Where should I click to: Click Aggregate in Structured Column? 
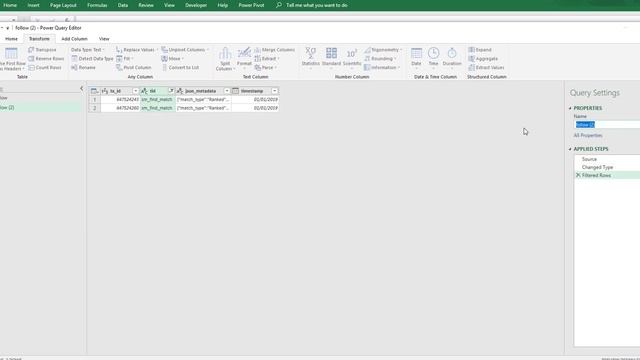(x=483, y=59)
